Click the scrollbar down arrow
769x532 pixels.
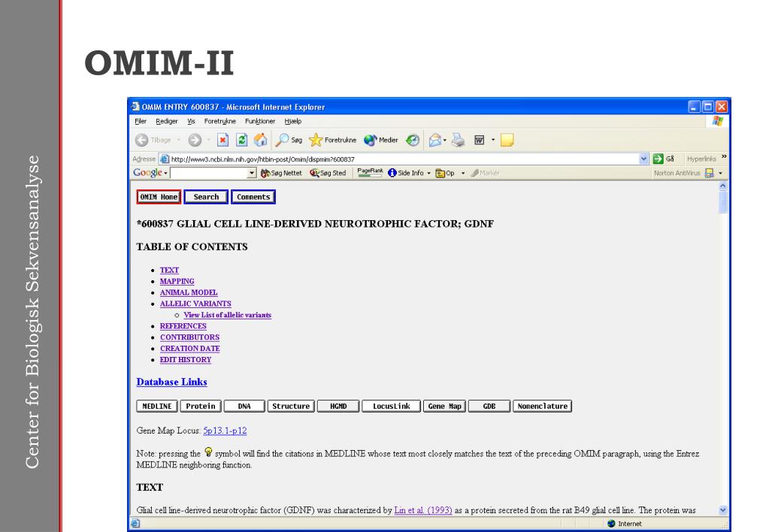click(x=722, y=510)
